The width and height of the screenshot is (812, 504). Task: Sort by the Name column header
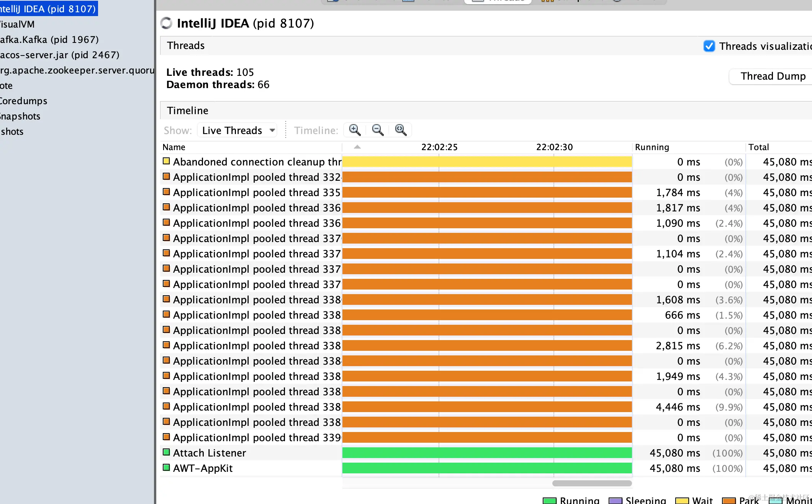(174, 147)
